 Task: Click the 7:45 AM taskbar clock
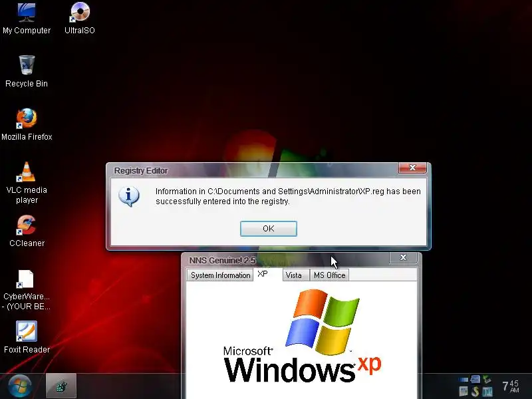510,386
